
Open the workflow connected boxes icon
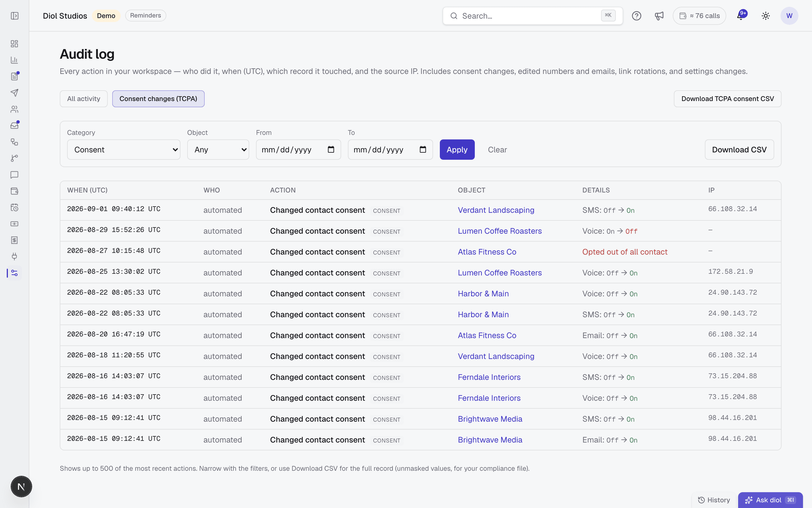point(14,142)
